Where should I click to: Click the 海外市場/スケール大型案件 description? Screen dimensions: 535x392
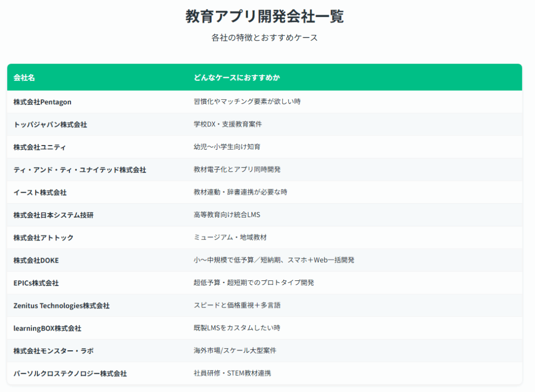pyautogui.click(x=235, y=351)
